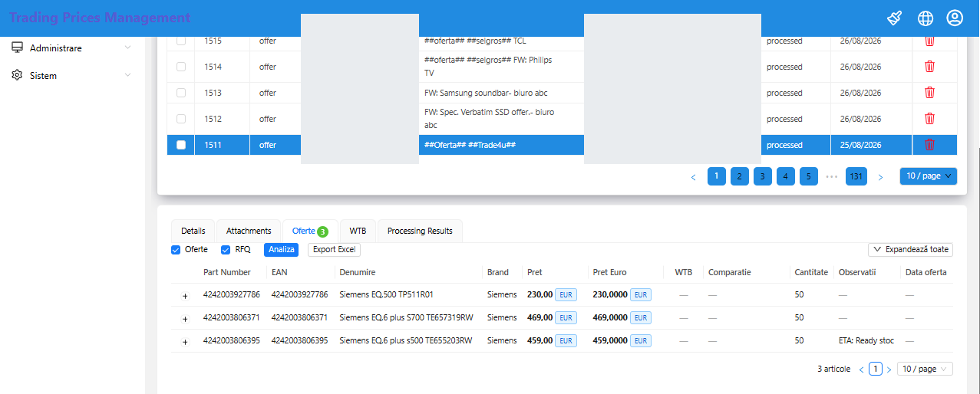Uncheck the RFQ filter checkbox

coord(226,250)
